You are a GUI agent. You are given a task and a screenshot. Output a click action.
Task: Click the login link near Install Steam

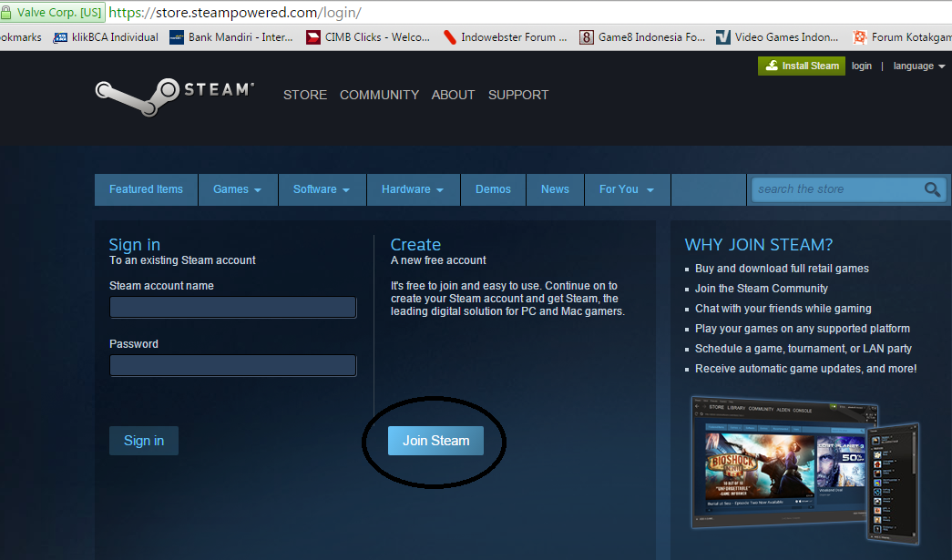click(861, 66)
